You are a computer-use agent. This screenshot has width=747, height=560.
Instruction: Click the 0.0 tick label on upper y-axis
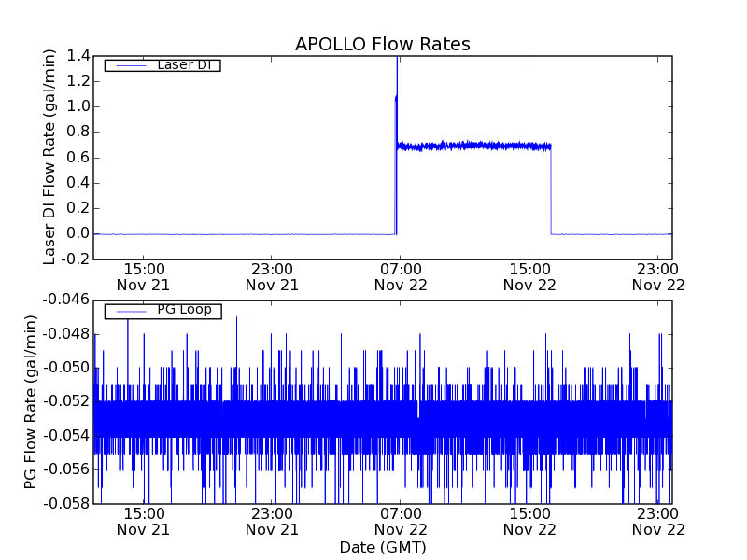tap(78, 233)
